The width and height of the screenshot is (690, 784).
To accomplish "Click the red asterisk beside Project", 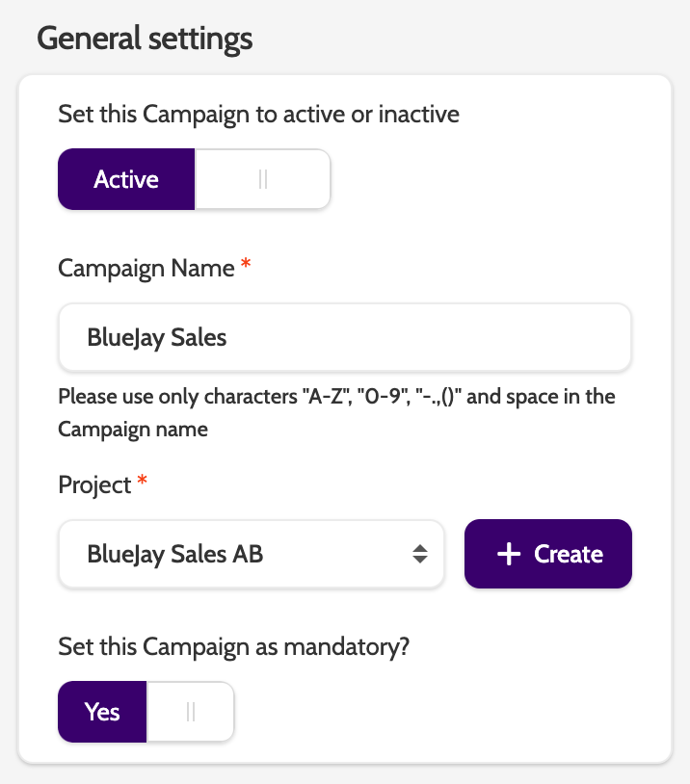I will tap(142, 483).
